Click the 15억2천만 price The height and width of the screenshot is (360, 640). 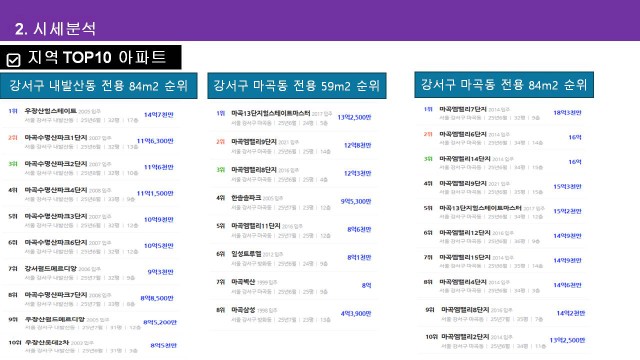click(x=567, y=211)
